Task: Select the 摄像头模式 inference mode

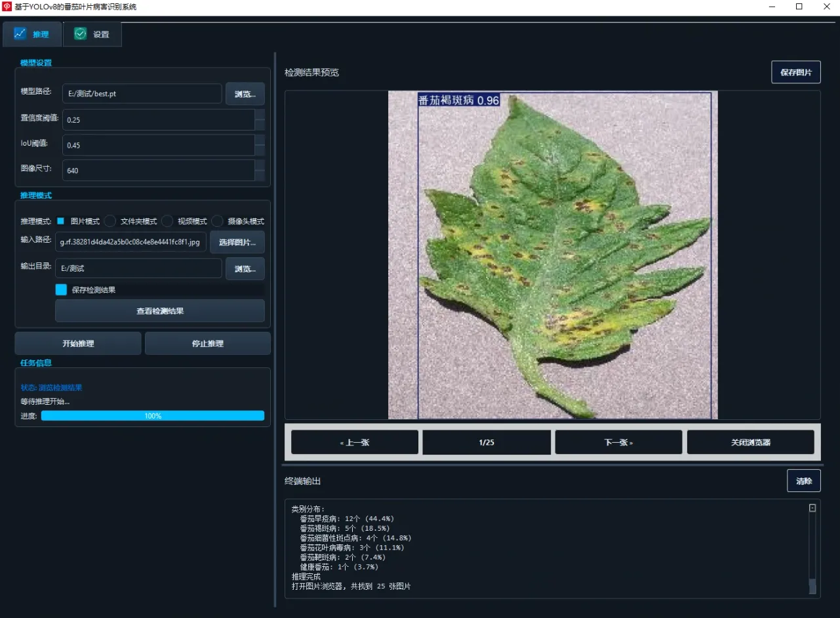Action: [x=216, y=221]
